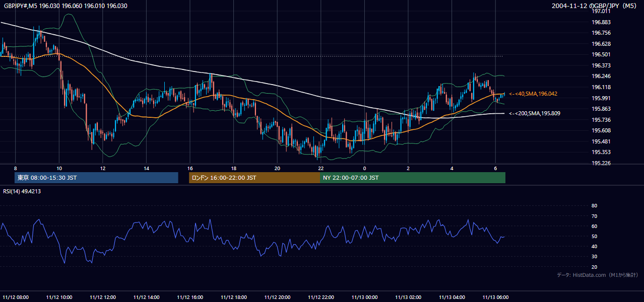Screen dimensions: 644x302
Task: Click the 11/12 22:00 bottom time label
Action: tap(321, 297)
